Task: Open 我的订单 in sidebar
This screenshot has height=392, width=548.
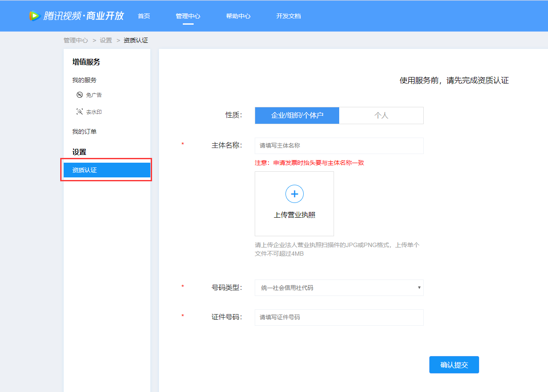Action: 84,132
